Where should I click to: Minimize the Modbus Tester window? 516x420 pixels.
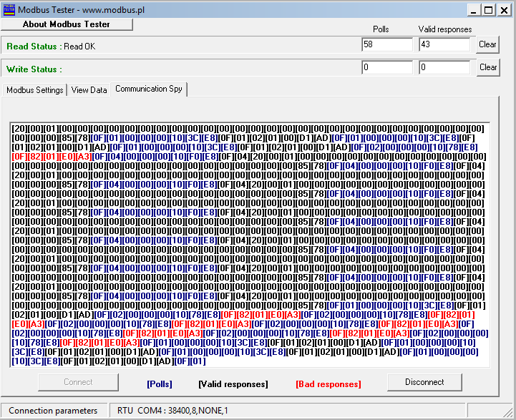474,11
